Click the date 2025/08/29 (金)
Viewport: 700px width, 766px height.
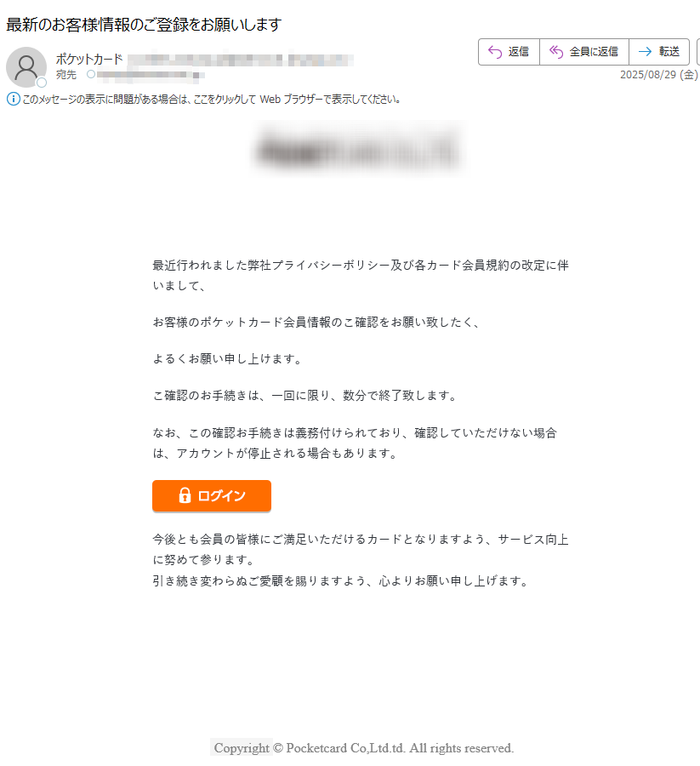659,75
